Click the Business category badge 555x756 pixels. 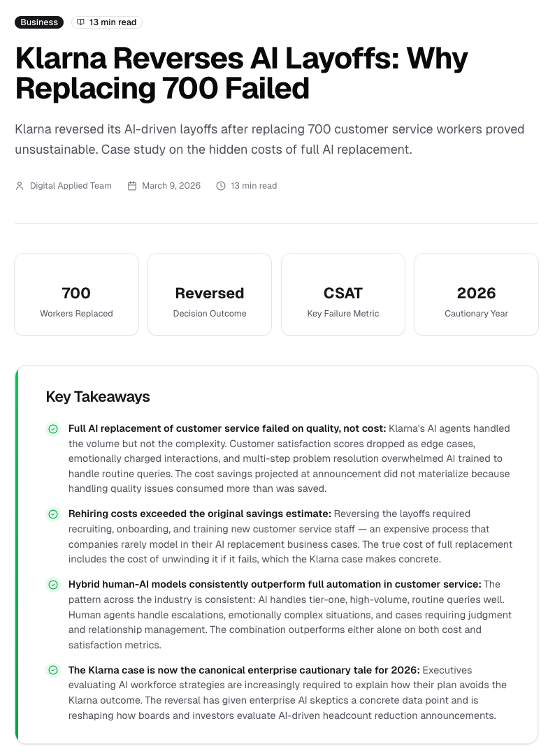point(39,22)
